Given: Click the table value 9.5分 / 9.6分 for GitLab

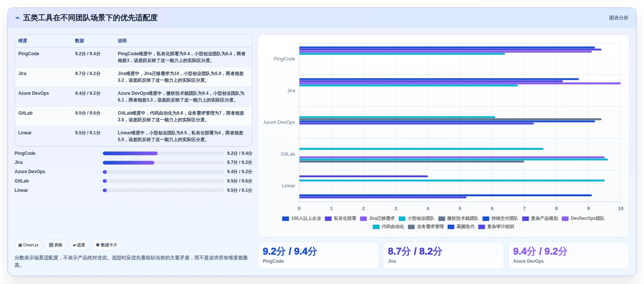Looking at the screenshot, I should [x=88, y=113].
